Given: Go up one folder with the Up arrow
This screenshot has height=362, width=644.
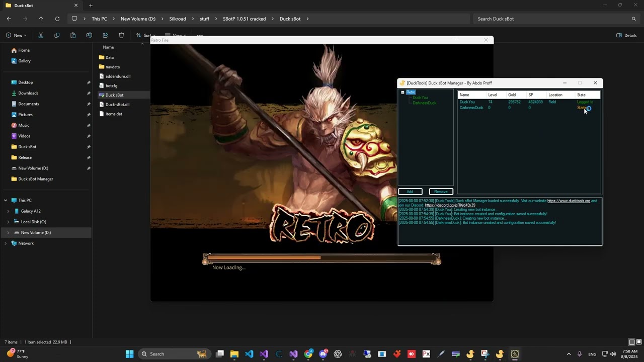Looking at the screenshot, I should [x=41, y=19].
